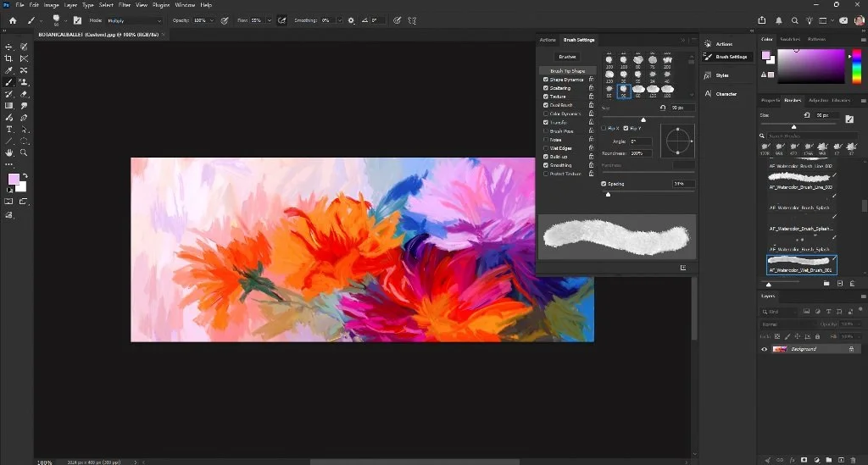Open the Opacity value dropdown arrow
The image size is (868, 465).
(211, 20)
